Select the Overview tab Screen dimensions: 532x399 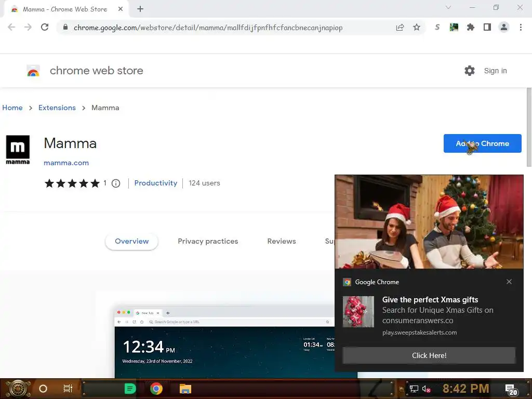tap(131, 241)
